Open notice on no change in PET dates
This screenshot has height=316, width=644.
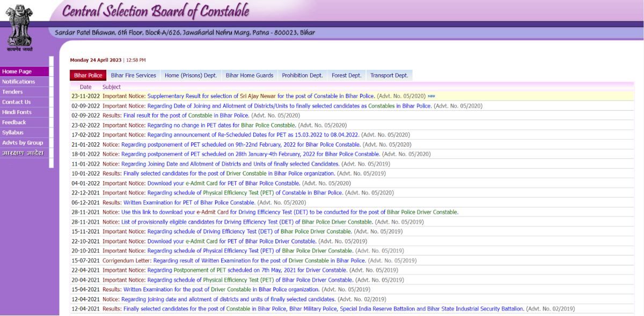click(222, 125)
